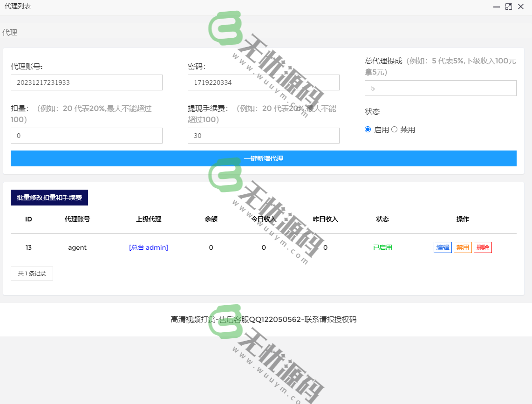Focus the 总代理提成 commission input
The height and width of the screenshot is (404, 532).
[440, 88]
